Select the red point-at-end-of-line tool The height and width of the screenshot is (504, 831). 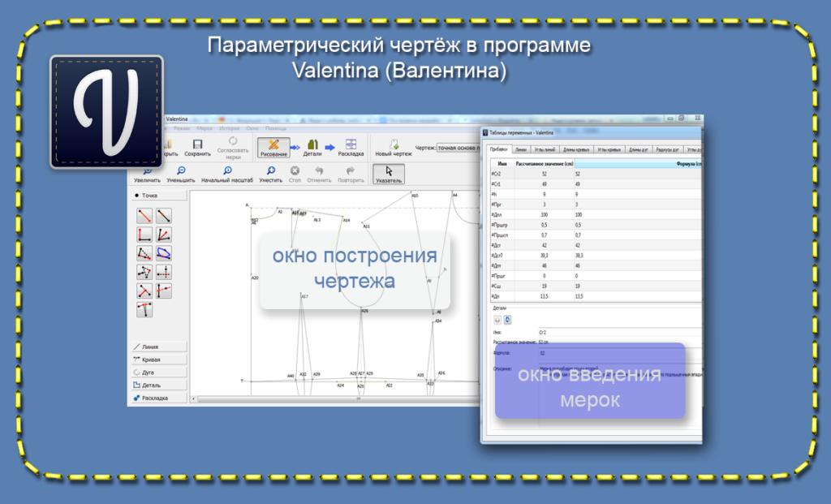click(144, 216)
